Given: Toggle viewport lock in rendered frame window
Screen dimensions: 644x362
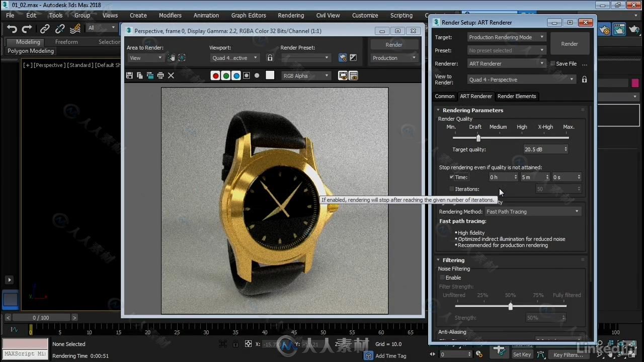Looking at the screenshot, I should pos(270,58).
